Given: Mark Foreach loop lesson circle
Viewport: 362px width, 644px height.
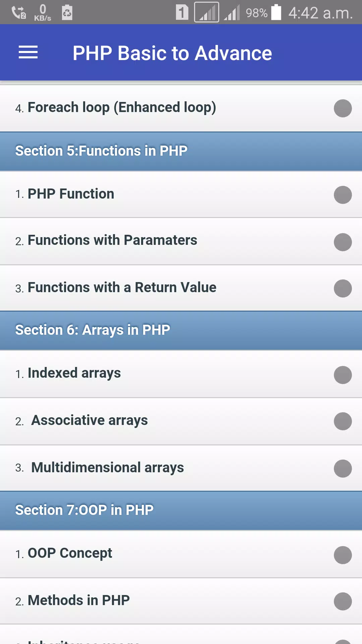Looking at the screenshot, I should tap(343, 108).
